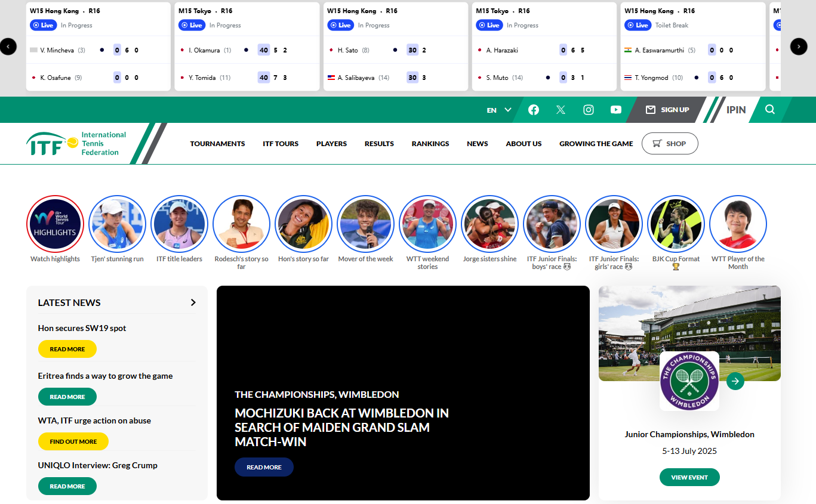816x504 pixels.
Task: Open the ITF Facebook page icon
Action: point(534,110)
